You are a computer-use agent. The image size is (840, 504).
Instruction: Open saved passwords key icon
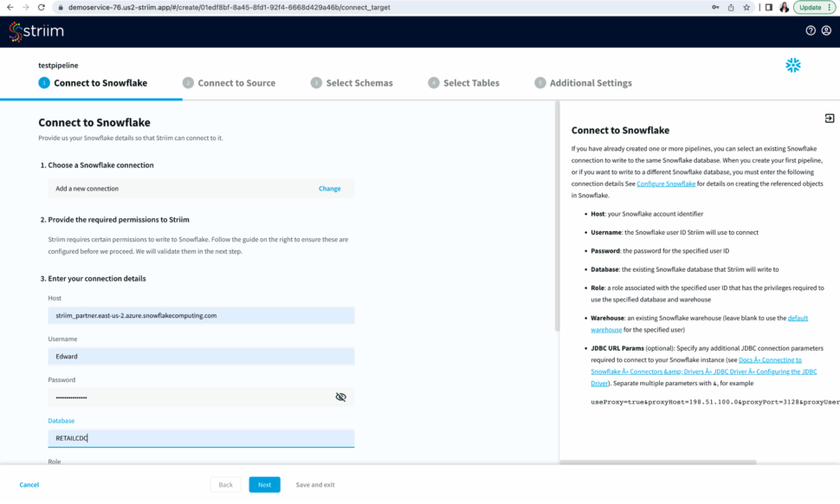tap(714, 7)
